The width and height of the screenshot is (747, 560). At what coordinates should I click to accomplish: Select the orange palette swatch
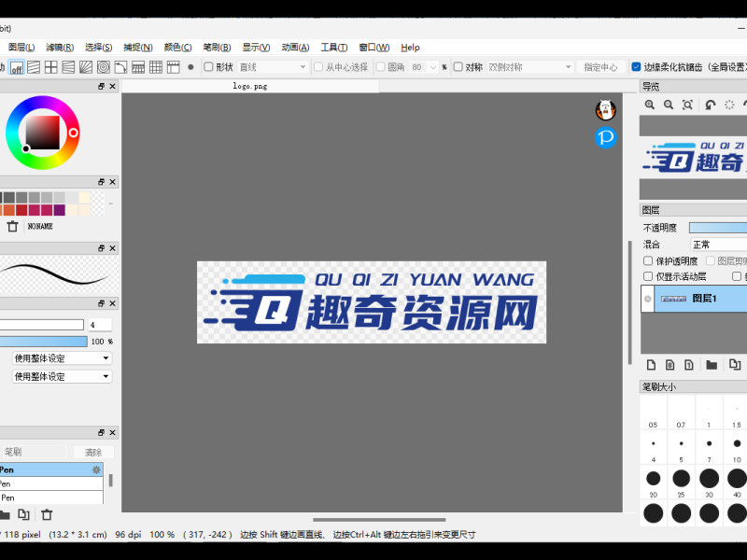click(9, 210)
